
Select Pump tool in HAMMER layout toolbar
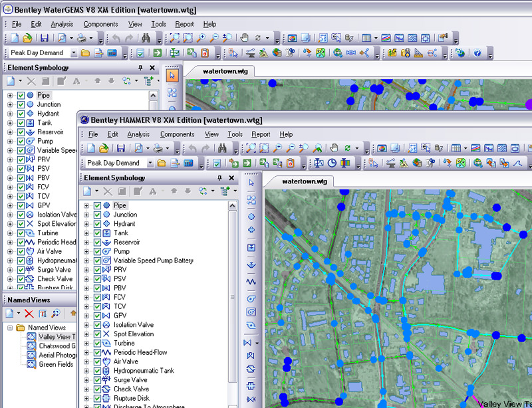[251, 298]
